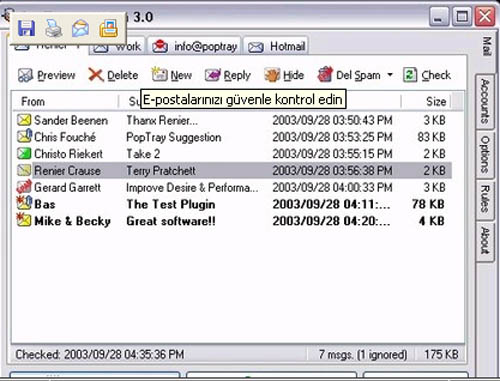Viewport: 500px width, 381px height.
Task: Open the Rules vertical tab
Action: click(x=485, y=199)
